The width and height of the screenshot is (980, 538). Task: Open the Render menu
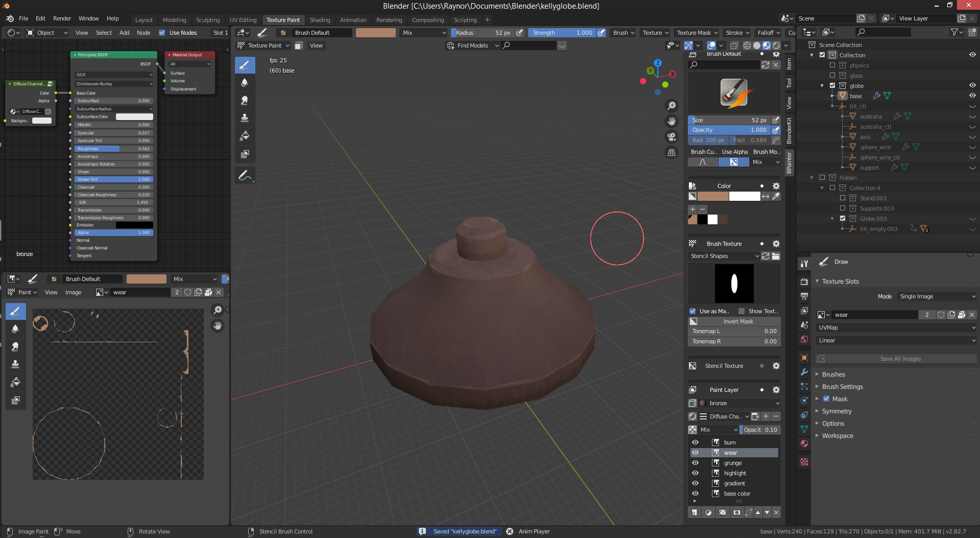tap(62, 18)
